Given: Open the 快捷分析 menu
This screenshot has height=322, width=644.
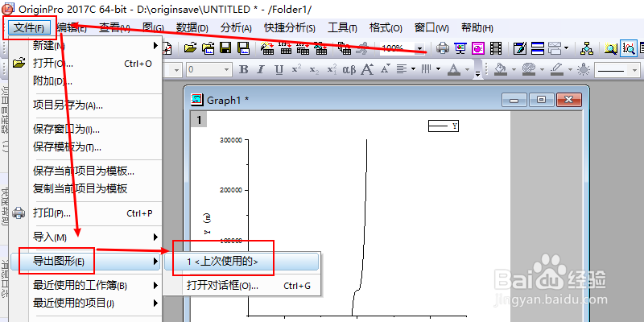Looking at the screenshot, I should [290, 28].
